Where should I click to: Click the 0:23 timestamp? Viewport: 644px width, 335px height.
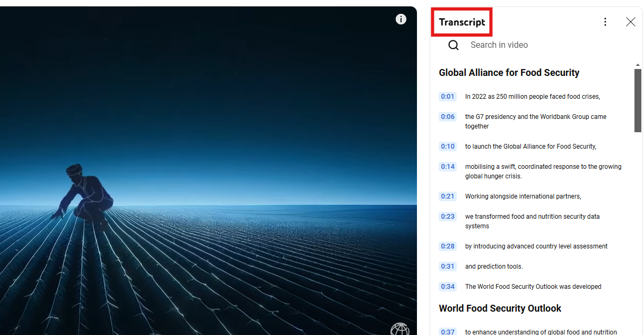(448, 217)
